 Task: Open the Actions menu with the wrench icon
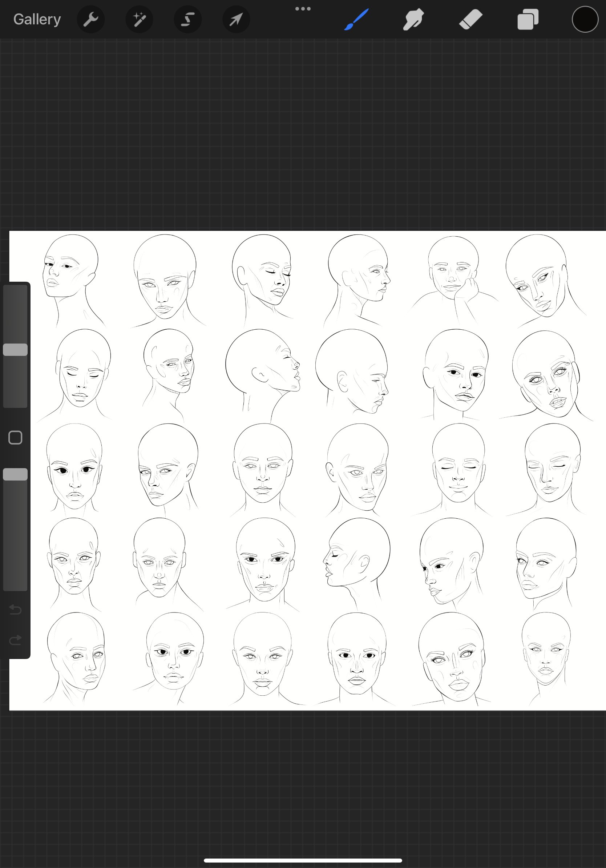(x=91, y=19)
